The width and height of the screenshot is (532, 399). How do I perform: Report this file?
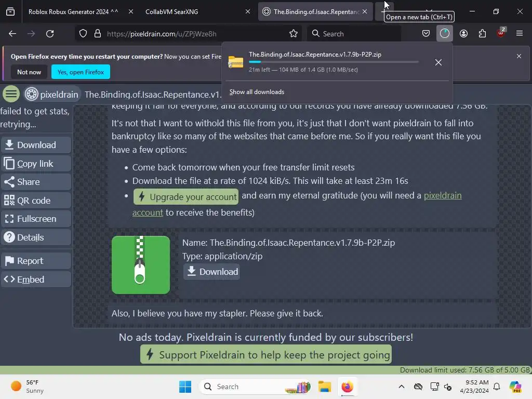[36, 261]
